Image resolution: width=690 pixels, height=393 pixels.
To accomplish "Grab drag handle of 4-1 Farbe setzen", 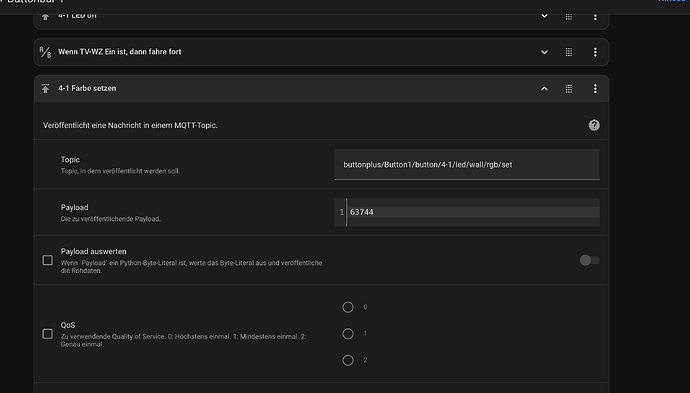I will (569, 88).
